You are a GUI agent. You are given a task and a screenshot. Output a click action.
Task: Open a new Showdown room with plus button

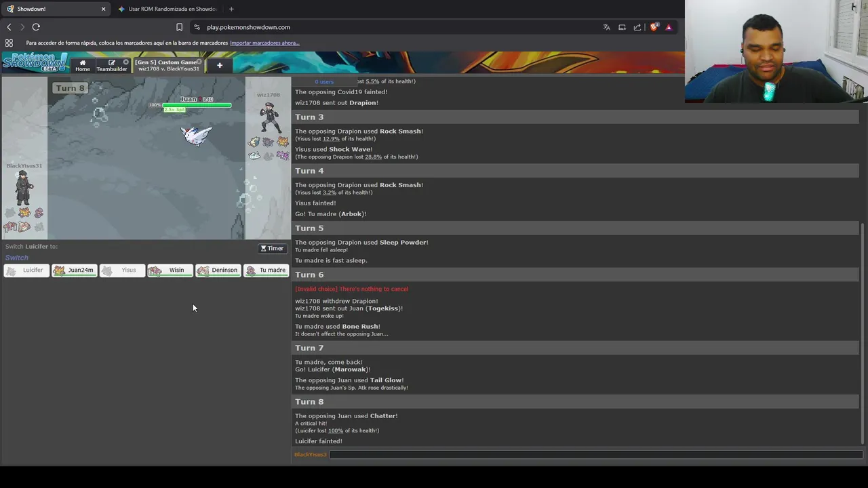[x=219, y=65]
